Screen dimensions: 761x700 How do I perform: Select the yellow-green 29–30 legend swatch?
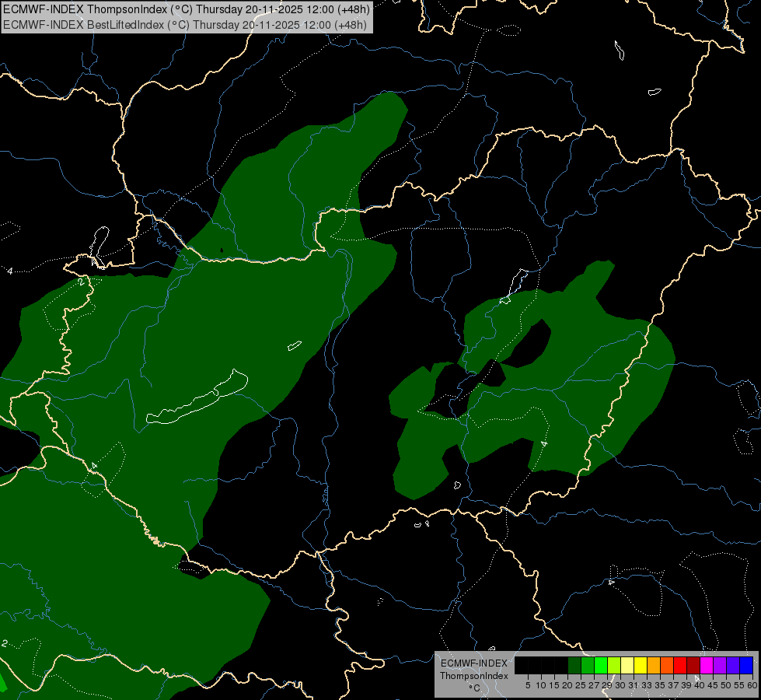[614, 666]
